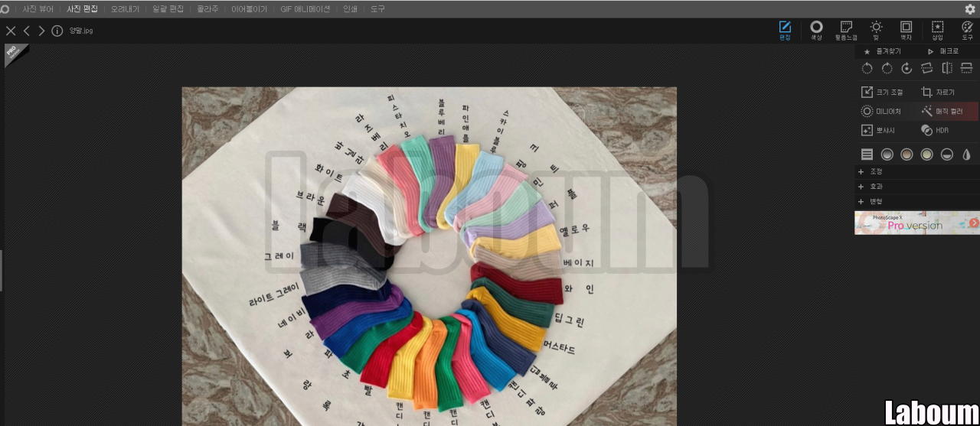Rotate the image clockwise
Viewport: 980px width, 426px height.
[887, 68]
